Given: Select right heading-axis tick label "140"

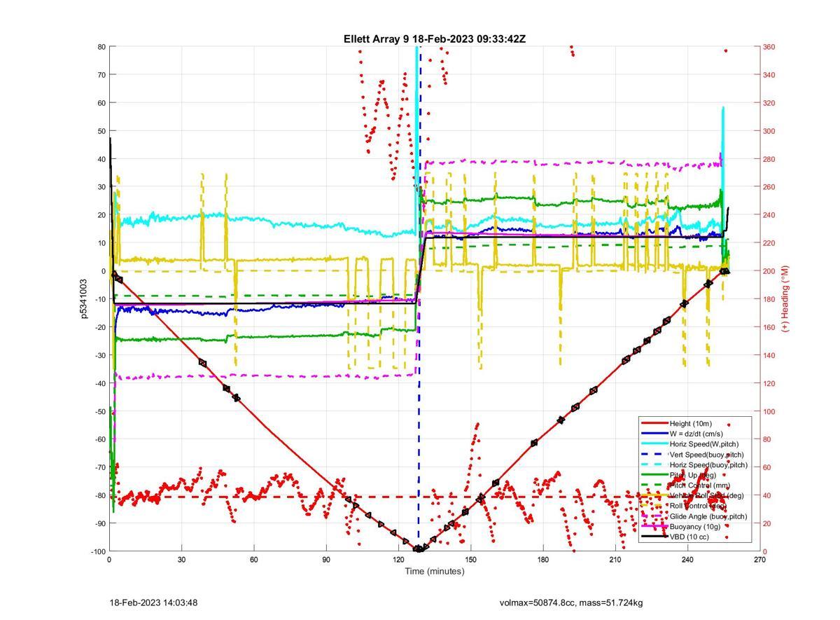Looking at the screenshot, I should click(x=769, y=355).
